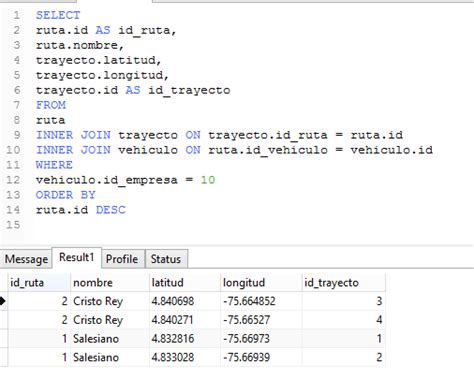Select the id_trayecto column header
Viewport: 474px width, 380px height.
tap(344, 283)
